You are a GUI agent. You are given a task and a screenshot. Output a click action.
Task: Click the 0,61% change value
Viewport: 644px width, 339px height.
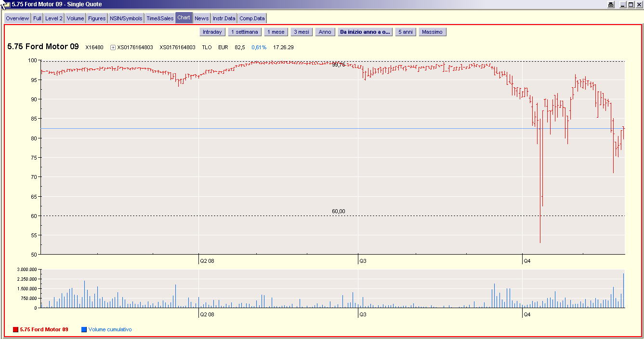click(259, 47)
